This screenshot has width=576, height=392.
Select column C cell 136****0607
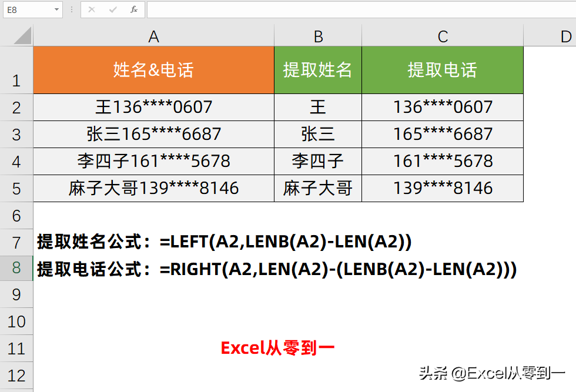(x=443, y=108)
